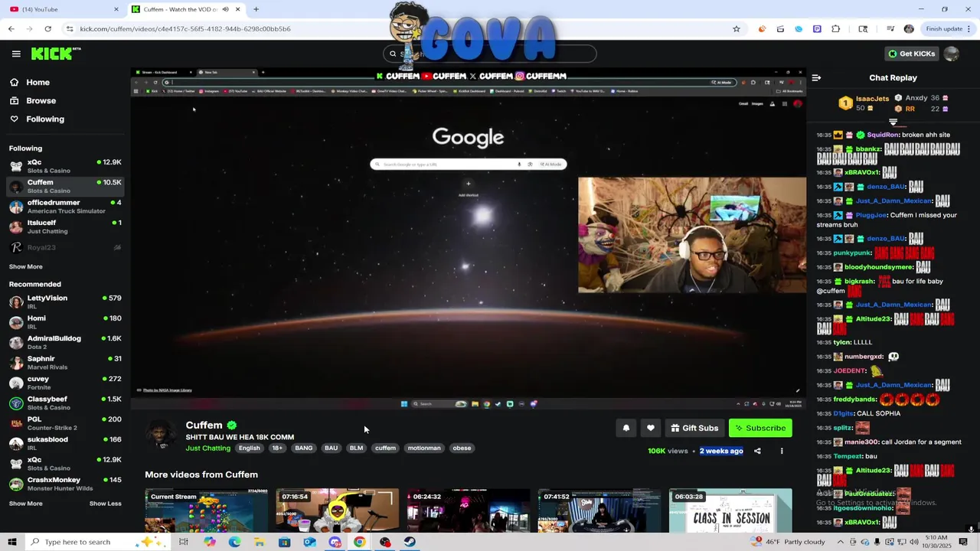Open offline channel Royal23
The height and width of the screenshot is (551, 980).
click(65, 248)
